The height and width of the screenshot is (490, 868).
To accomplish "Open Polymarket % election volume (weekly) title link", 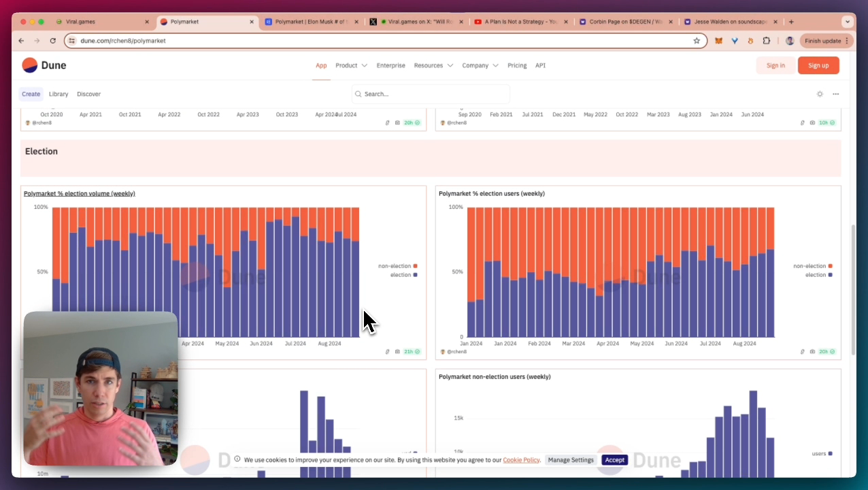I will [x=80, y=193].
